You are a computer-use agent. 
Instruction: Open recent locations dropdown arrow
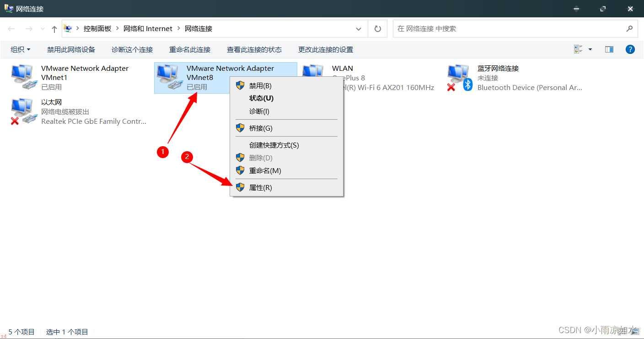coord(43,29)
